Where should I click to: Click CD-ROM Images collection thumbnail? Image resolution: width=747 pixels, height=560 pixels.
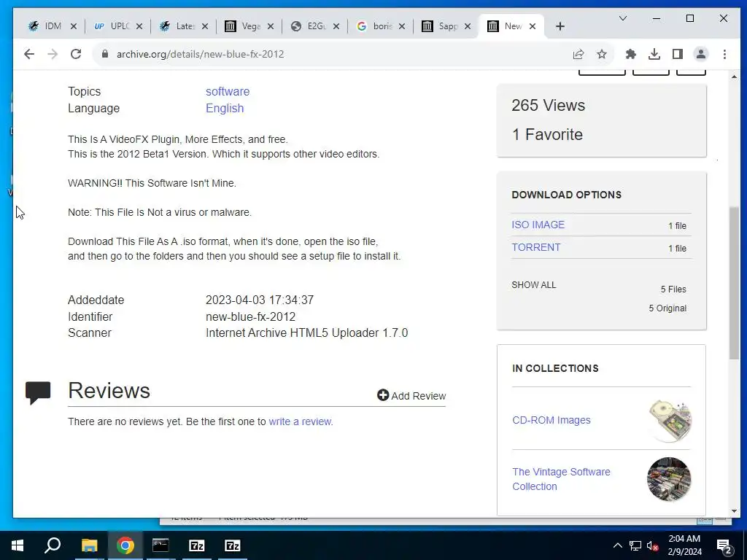pos(670,421)
